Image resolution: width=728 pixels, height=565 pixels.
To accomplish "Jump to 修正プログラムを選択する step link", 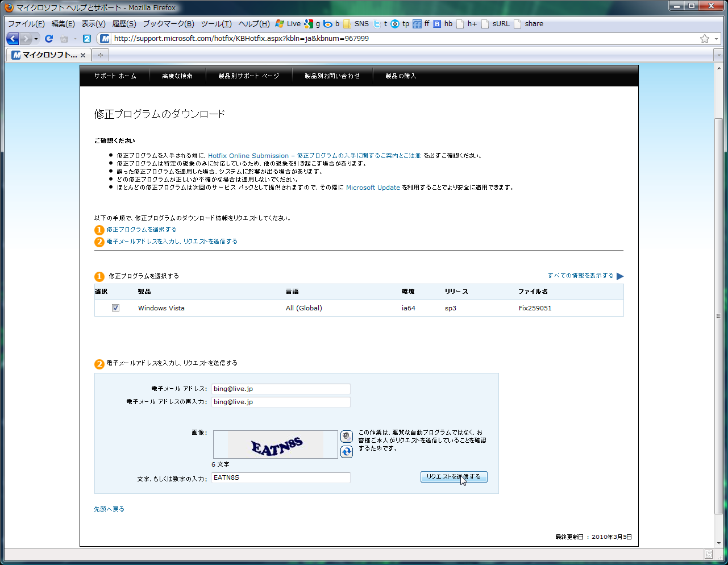I will click(142, 230).
